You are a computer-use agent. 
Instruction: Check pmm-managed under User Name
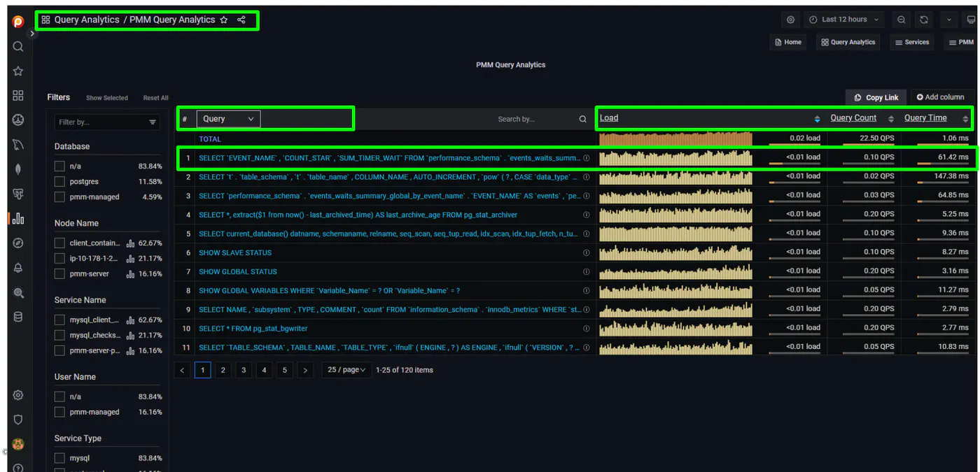pyautogui.click(x=59, y=413)
